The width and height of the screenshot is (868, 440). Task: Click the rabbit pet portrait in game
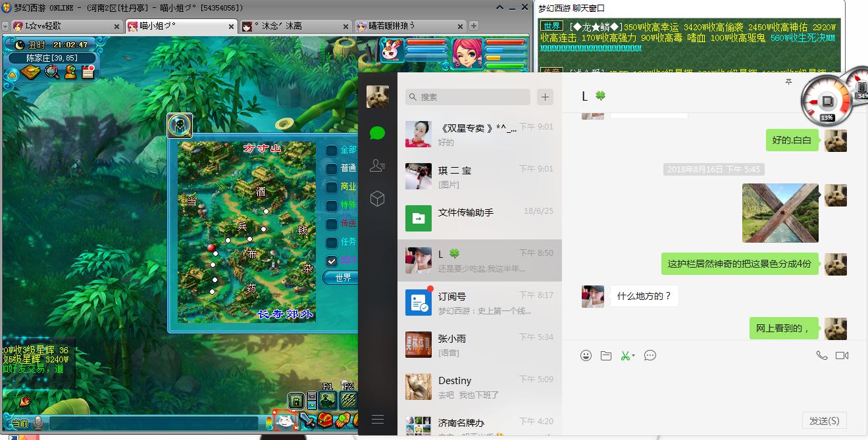[391, 51]
